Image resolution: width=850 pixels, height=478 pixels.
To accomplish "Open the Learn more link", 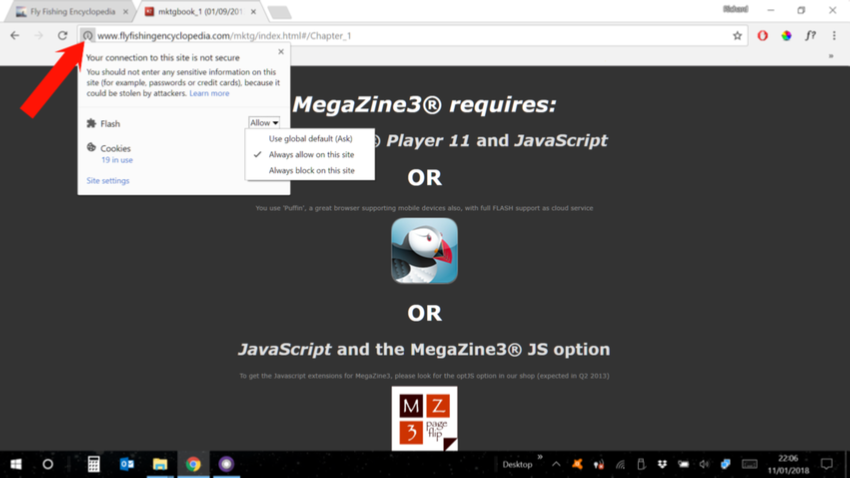I will (209, 93).
